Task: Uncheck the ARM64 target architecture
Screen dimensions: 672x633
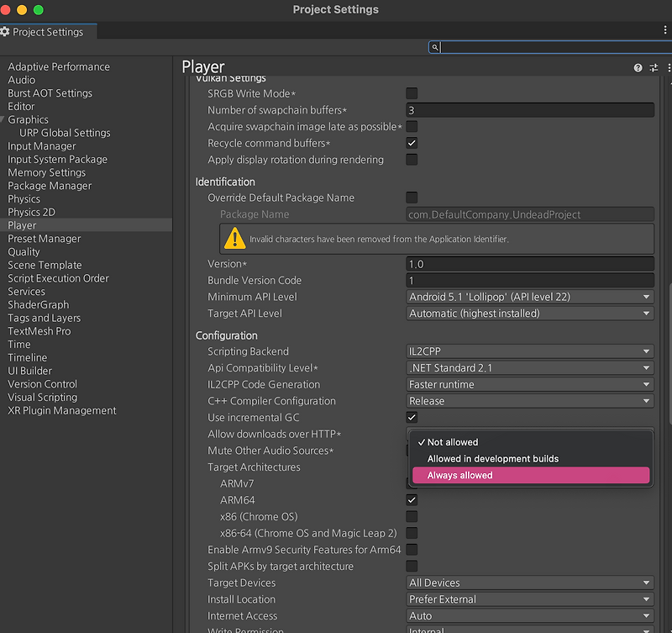Action: tap(411, 499)
